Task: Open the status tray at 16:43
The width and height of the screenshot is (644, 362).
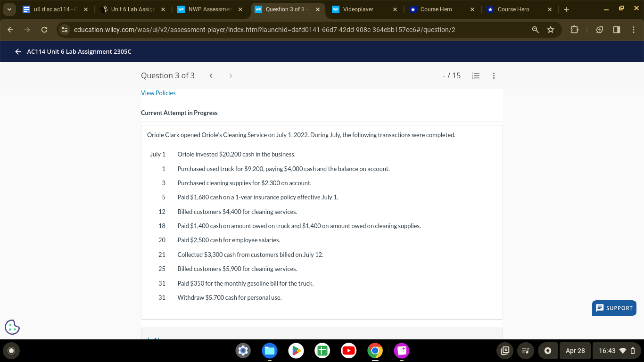Action: [618, 351]
